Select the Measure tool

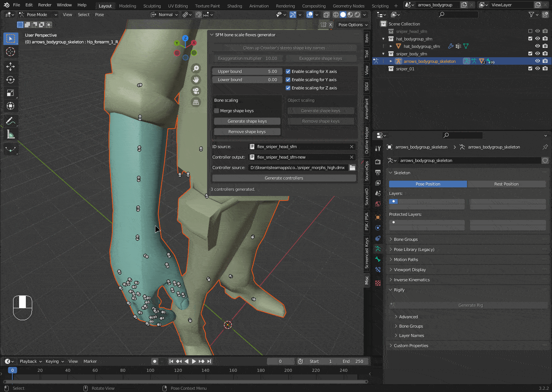[x=10, y=134]
